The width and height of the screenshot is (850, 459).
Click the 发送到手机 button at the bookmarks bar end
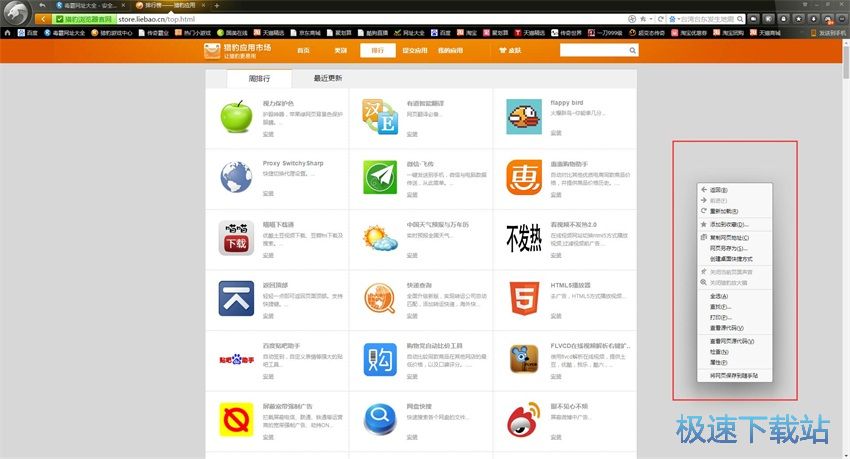pos(827,33)
